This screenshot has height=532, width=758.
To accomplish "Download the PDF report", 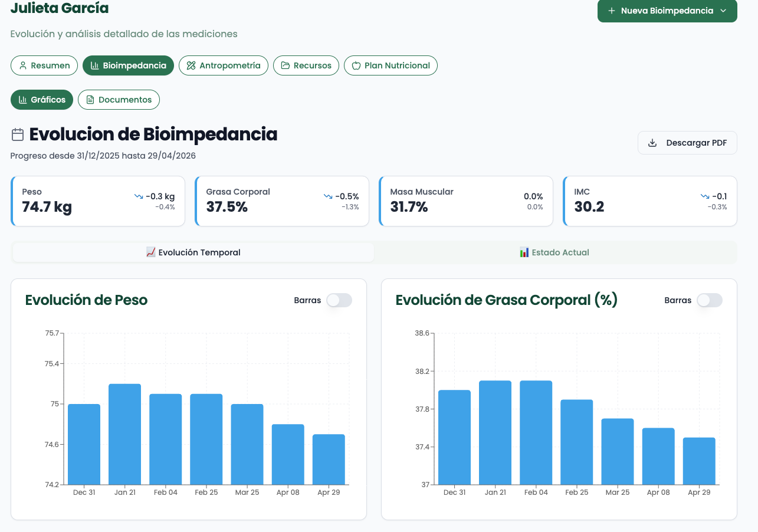I will coord(687,143).
